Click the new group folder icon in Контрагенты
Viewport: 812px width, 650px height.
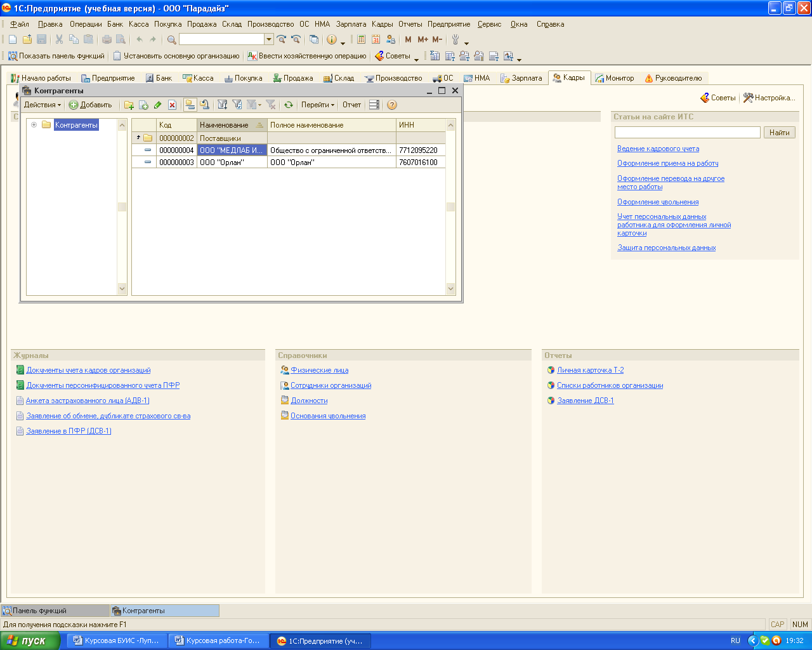click(129, 105)
